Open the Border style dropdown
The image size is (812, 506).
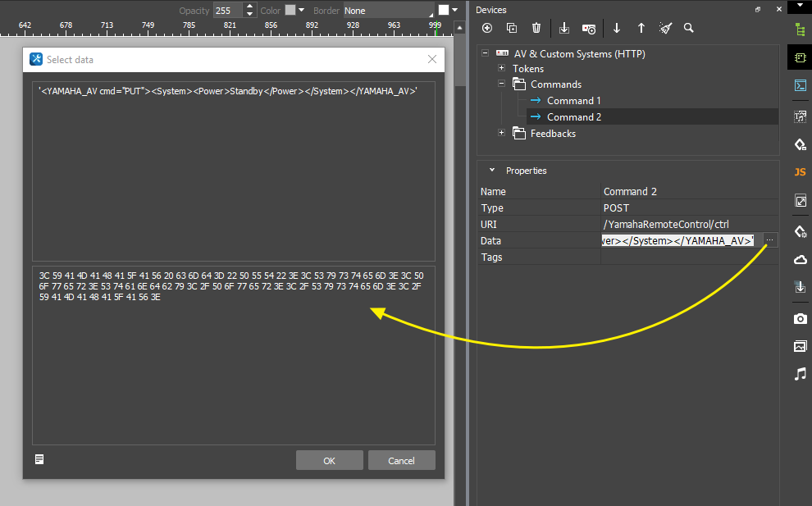coord(388,11)
